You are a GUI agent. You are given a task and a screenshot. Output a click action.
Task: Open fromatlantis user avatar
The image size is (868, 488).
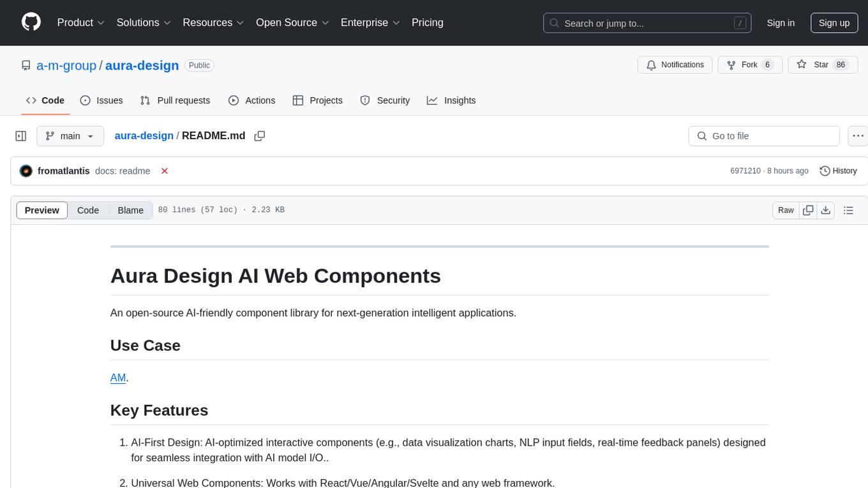pyautogui.click(x=26, y=171)
